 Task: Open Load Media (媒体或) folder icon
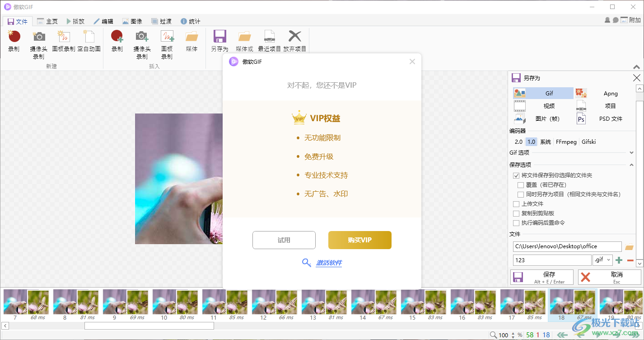[244, 37]
